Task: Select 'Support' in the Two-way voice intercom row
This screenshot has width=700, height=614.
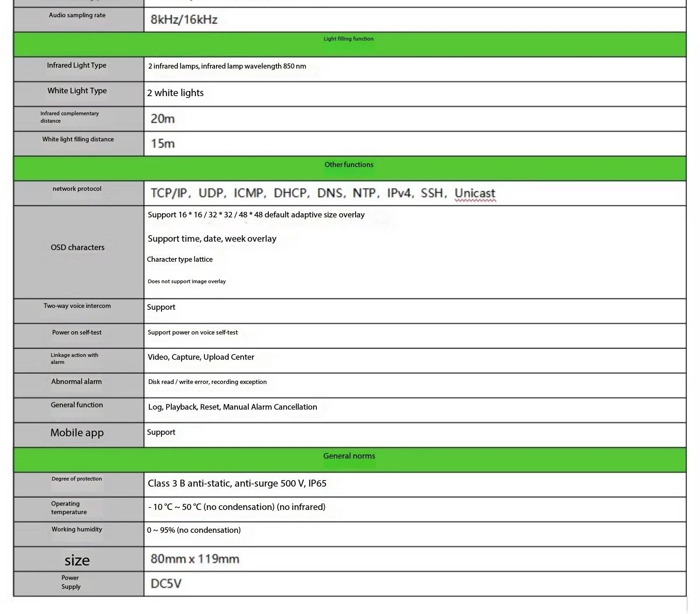Action: click(x=161, y=307)
